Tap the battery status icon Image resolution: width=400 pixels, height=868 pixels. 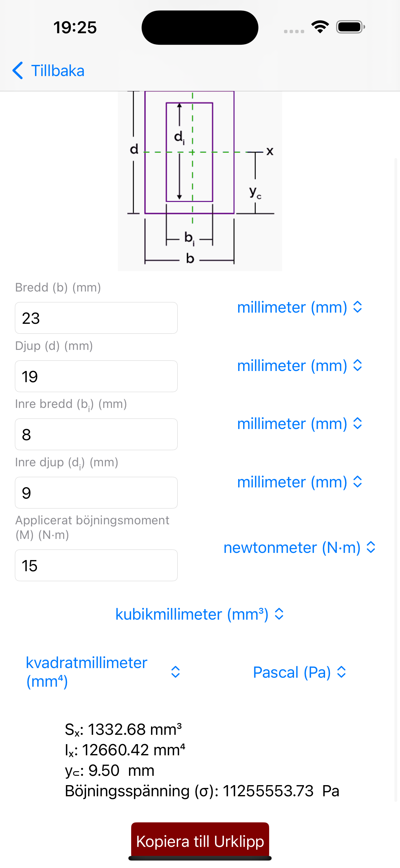click(350, 27)
